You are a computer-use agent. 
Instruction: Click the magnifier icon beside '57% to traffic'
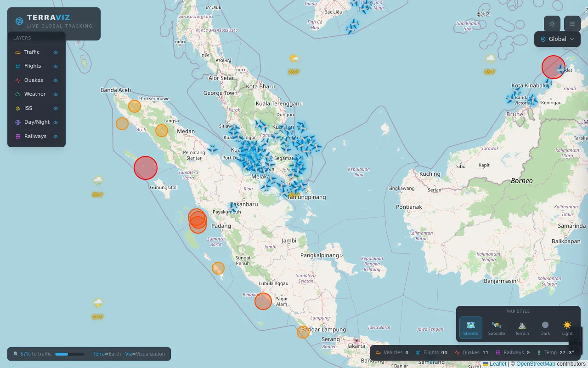coord(16,354)
